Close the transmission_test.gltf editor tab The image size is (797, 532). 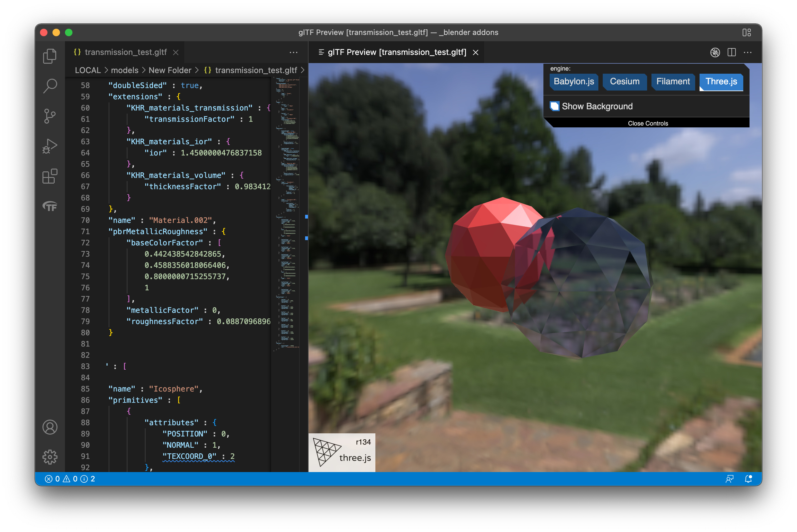(176, 52)
